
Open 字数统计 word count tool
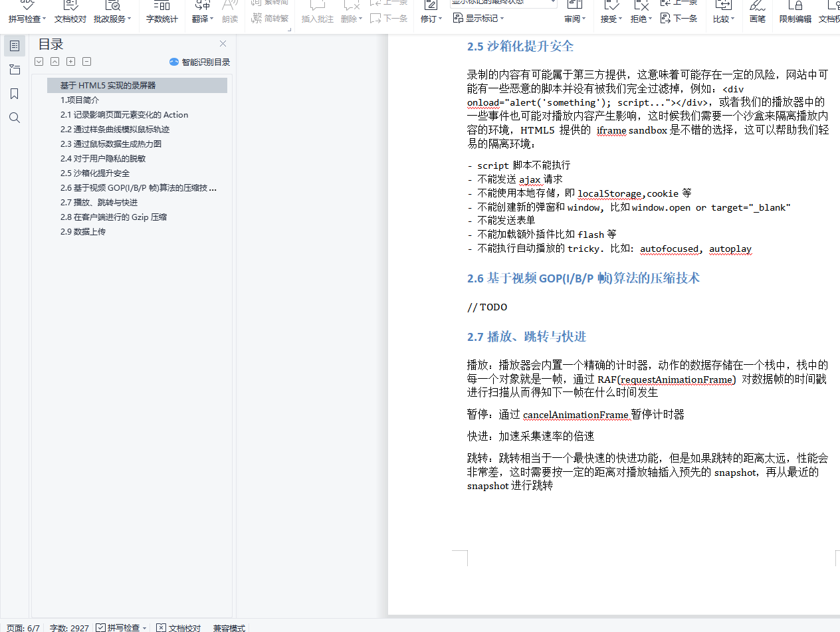[162, 13]
